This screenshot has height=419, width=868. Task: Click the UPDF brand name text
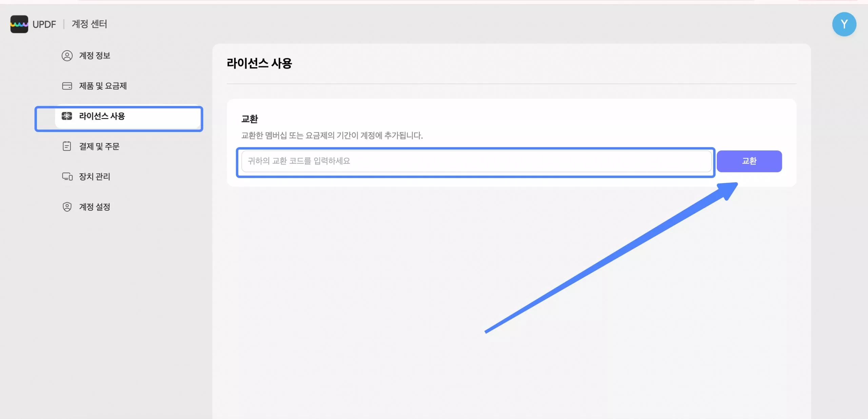[44, 24]
